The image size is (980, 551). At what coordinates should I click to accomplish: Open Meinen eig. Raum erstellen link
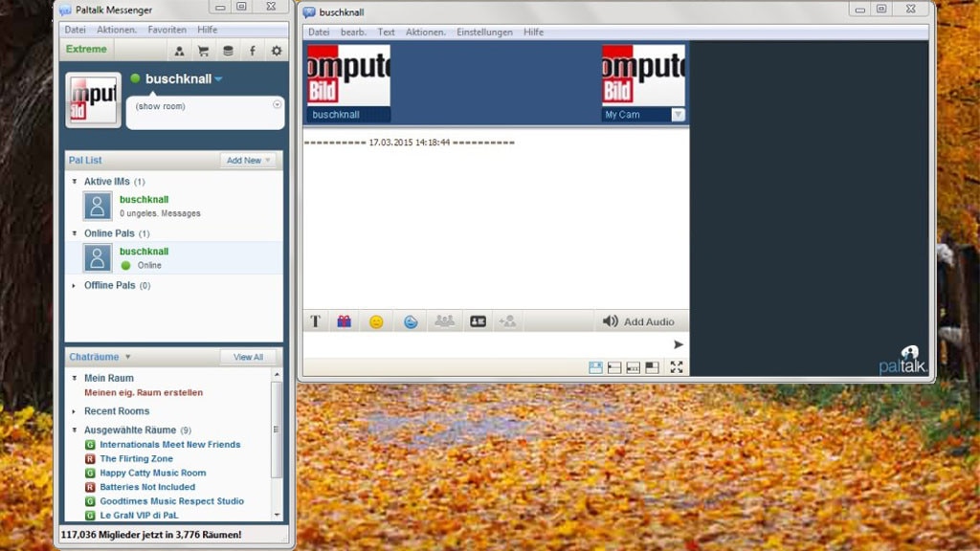click(144, 392)
